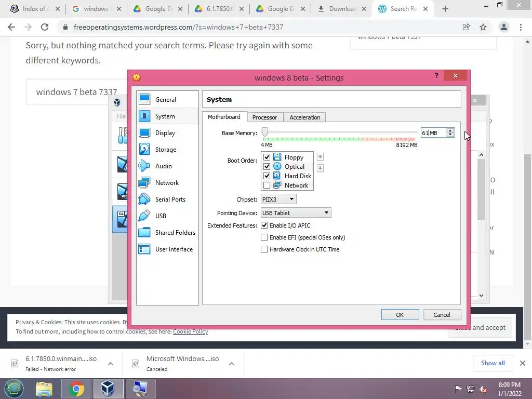Move boot item down arrow

pos(320,168)
